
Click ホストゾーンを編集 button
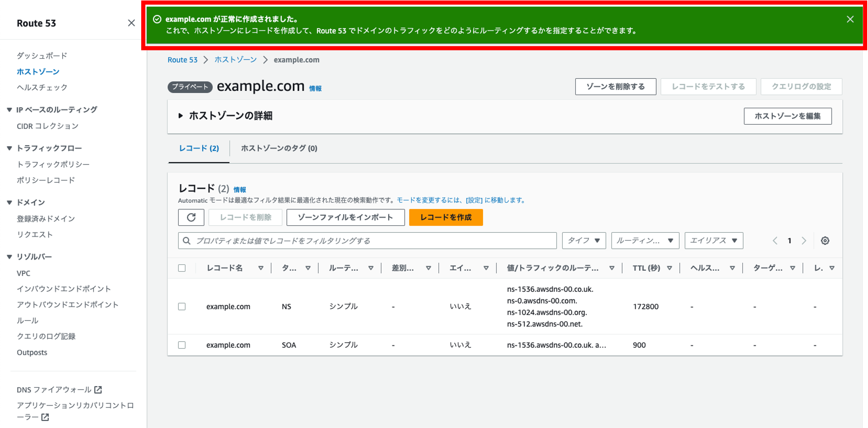coord(787,116)
